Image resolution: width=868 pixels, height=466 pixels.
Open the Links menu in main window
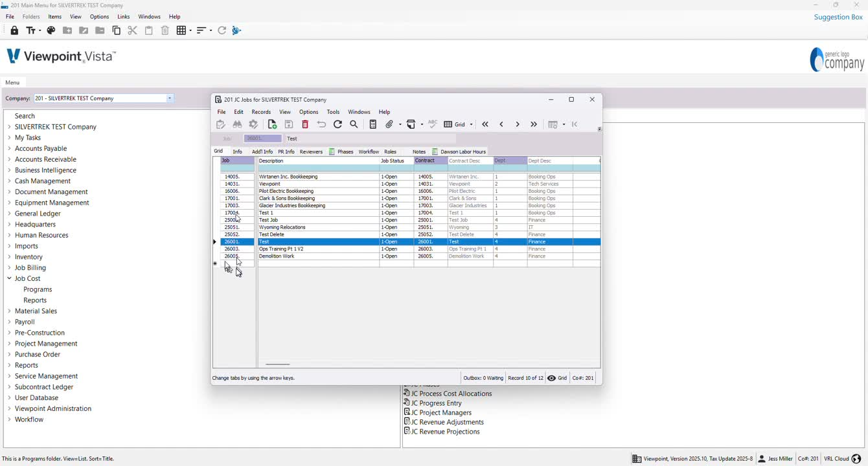[124, 17]
